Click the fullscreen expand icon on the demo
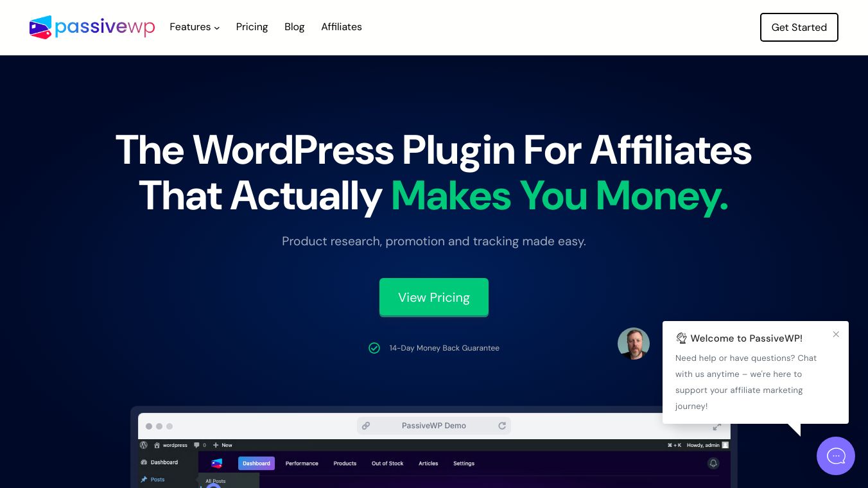Screen dimensions: 868x488 point(717,426)
